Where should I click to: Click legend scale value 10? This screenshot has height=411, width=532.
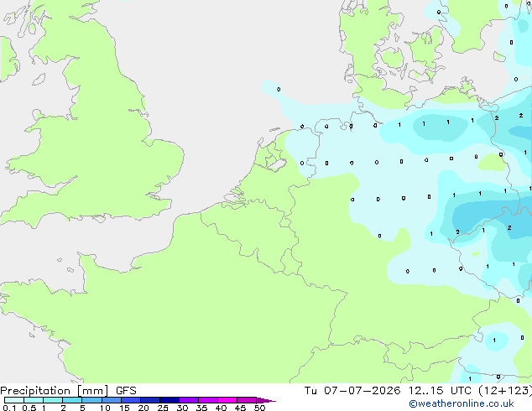105,408
